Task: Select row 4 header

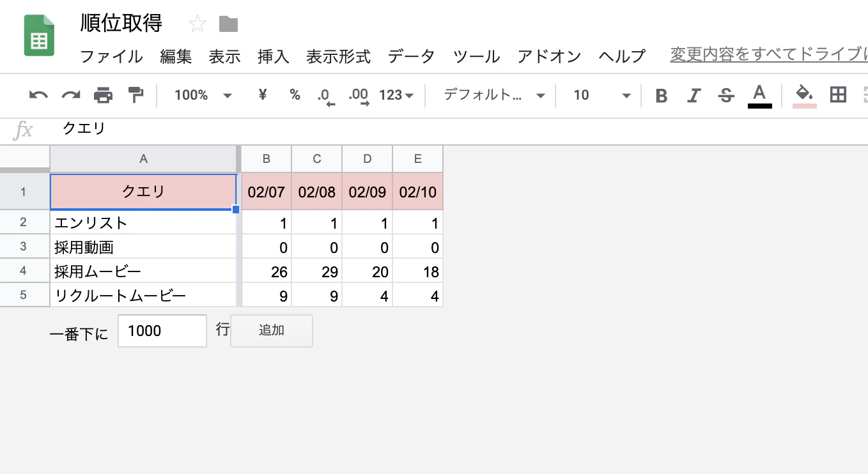Action: 24,271
